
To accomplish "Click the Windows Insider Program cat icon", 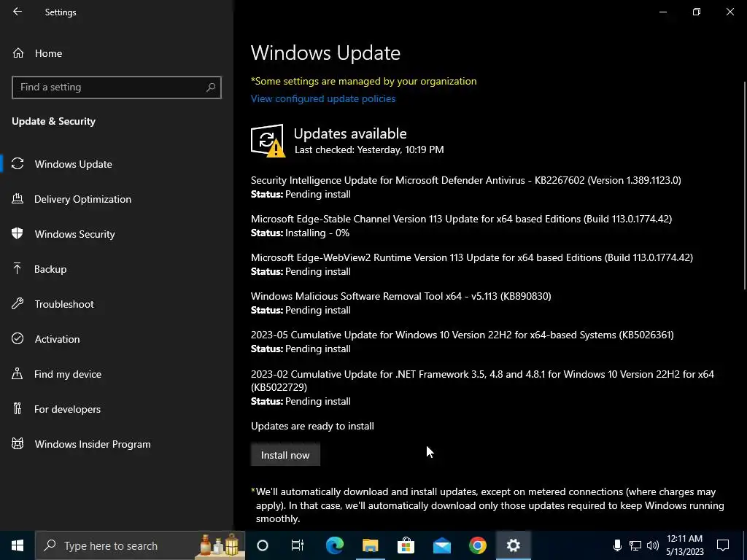I will point(18,444).
